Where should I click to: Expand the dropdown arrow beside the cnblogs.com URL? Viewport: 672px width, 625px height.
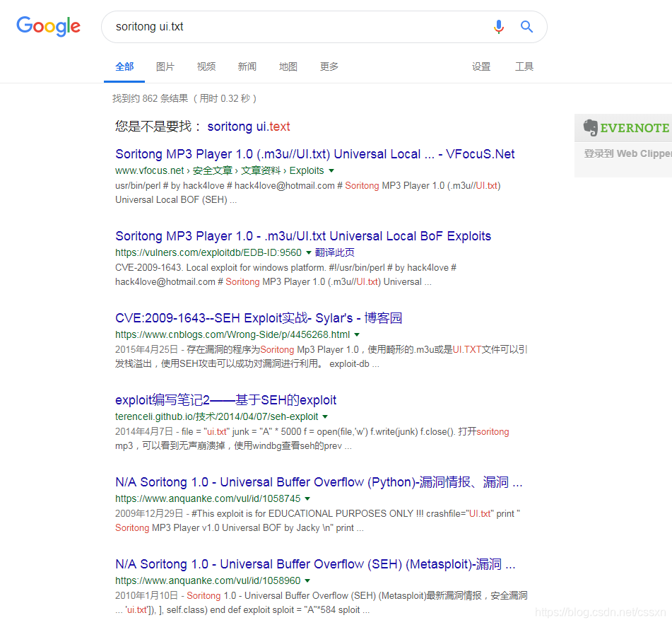click(x=357, y=334)
